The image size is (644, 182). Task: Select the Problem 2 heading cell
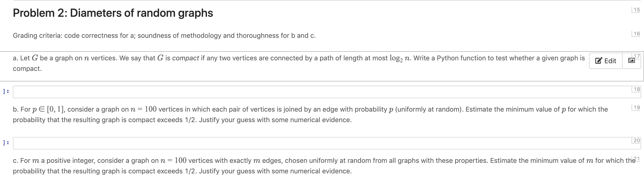112,13
